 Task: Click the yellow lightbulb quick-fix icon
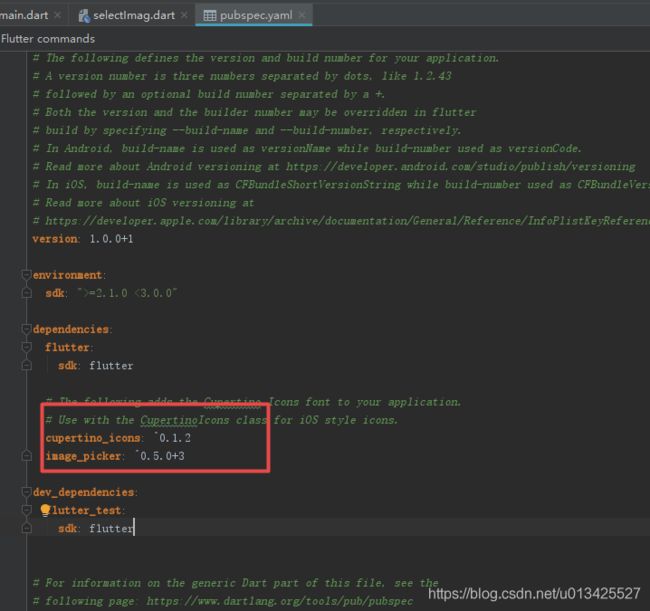(45, 510)
